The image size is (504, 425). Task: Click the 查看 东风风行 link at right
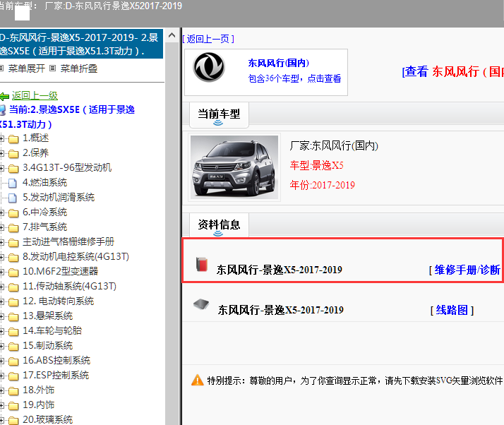tap(453, 71)
